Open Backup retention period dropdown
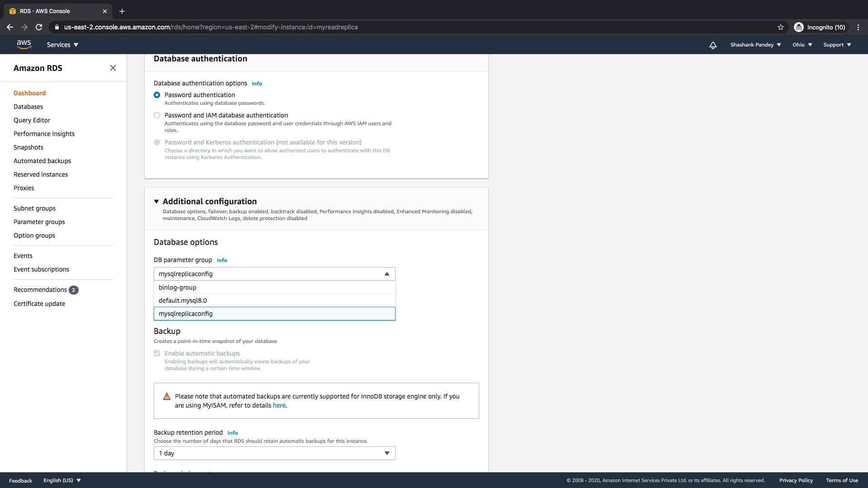 [x=274, y=453]
